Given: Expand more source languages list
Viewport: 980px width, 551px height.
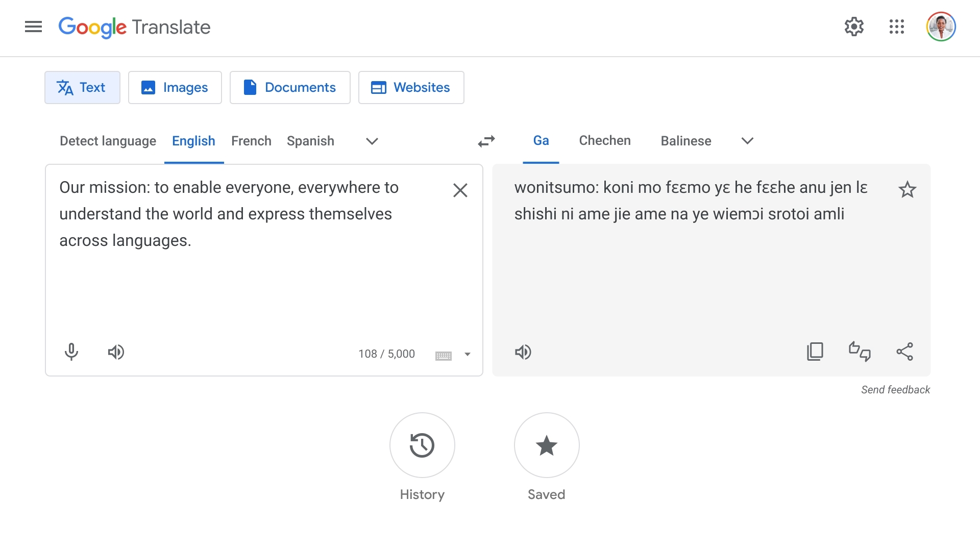Looking at the screenshot, I should pyautogui.click(x=372, y=141).
